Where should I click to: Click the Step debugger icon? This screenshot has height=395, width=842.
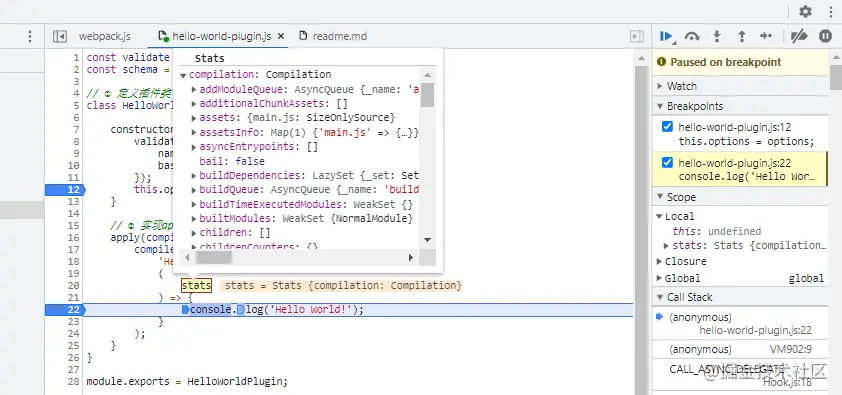coord(766,36)
